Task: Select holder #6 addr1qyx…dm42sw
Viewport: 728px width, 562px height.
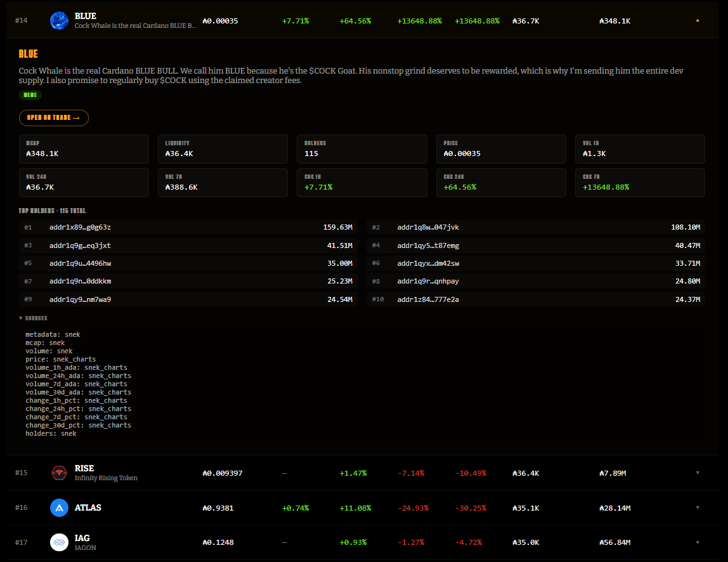Action: click(x=536, y=263)
